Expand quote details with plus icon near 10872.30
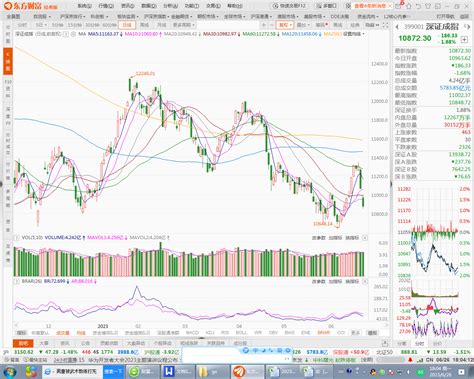 [464, 40]
